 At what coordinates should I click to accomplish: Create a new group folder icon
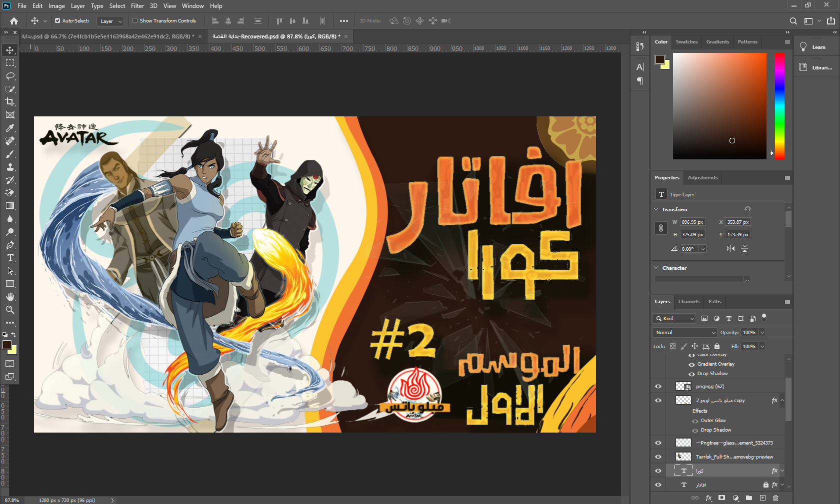coord(749,498)
